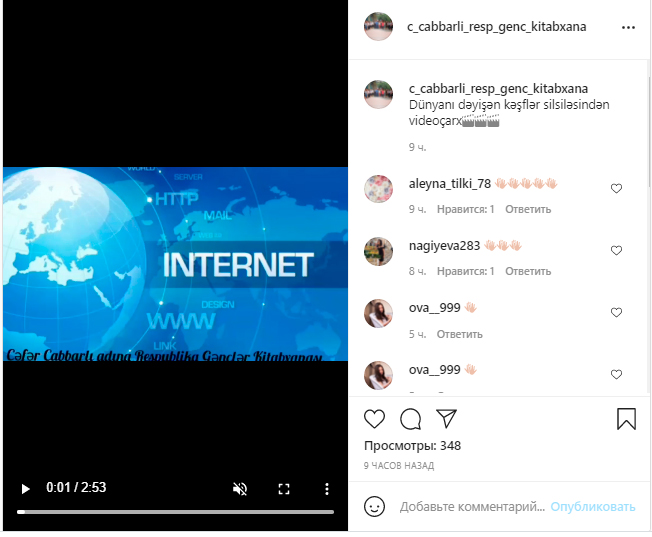Open c_cabbarli_resp_genc_kitabxana profile from header
The width and height of the screenshot is (652, 537).
click(x=496, y=27)
